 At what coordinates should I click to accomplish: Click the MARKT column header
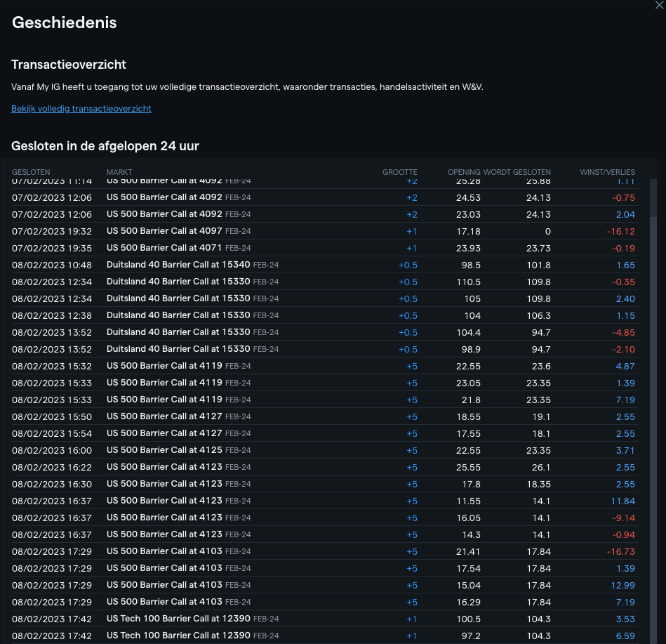tap(119, 172)
